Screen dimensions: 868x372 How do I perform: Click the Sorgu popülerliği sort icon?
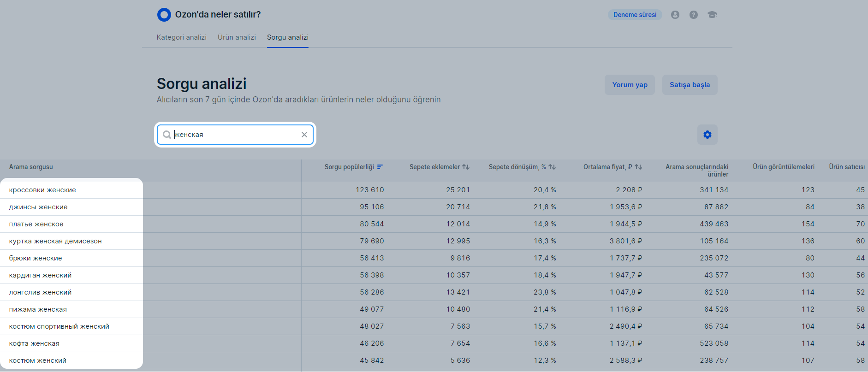click(380, 167)
